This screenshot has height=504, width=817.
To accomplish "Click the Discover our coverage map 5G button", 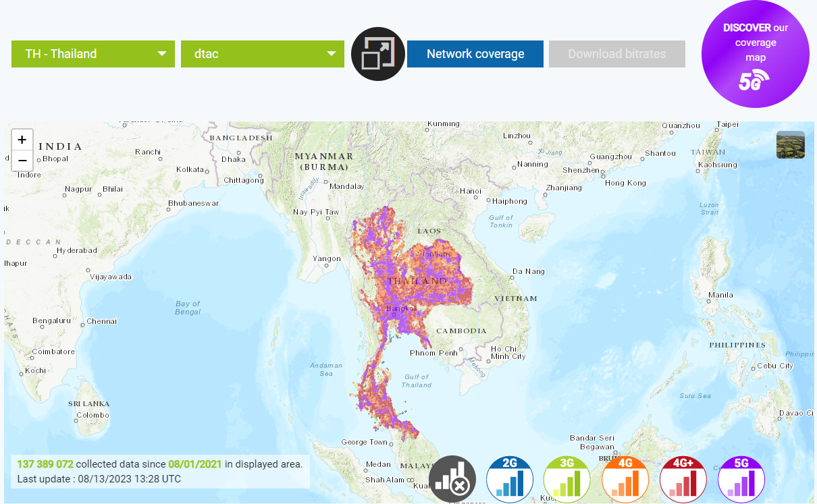I will (x=755, y=42).
